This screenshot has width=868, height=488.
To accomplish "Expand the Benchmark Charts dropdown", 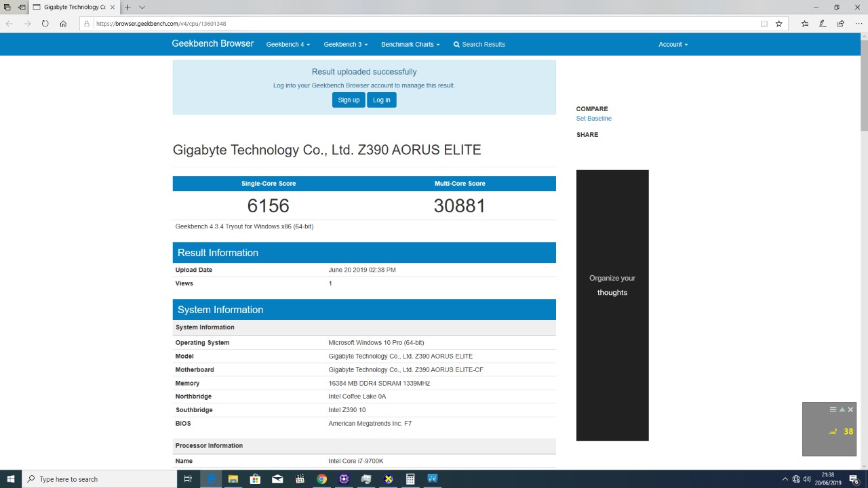I will pyautogui.click(x=410, y=45).
